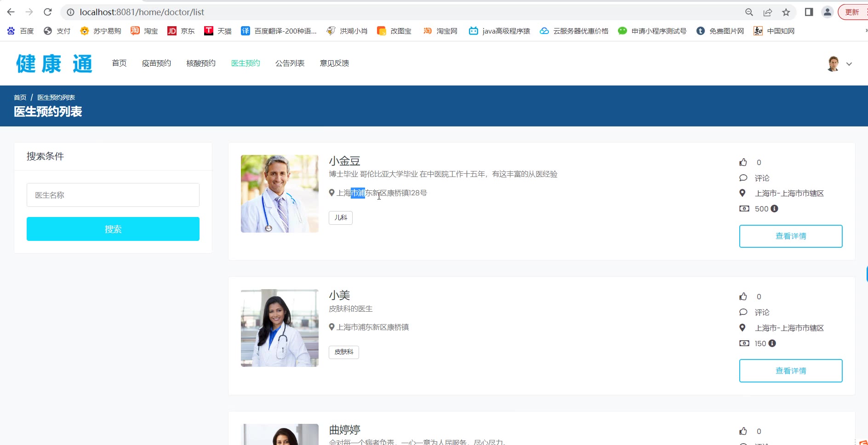Like doctor 曲婷婷 with thumbs-up icon
The height and width of the screenshot is (445, 868).
point(743,431)
